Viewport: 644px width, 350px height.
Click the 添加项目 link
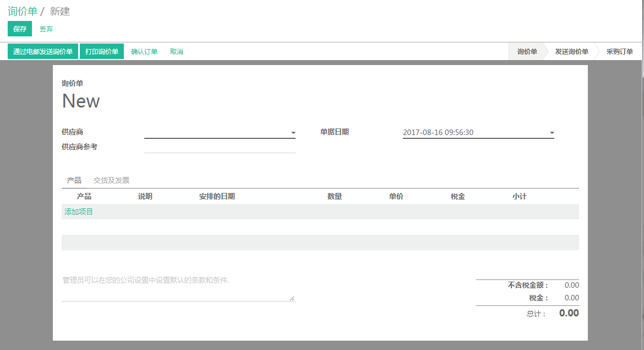click(79, 212)
